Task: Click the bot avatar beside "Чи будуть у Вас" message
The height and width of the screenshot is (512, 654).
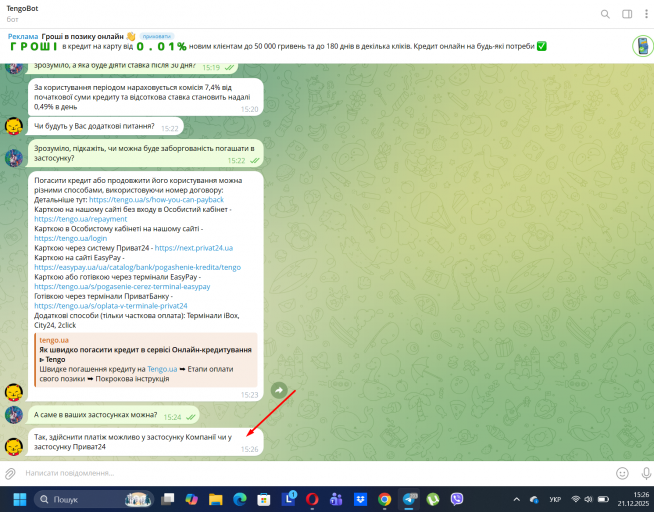Action: click(x=14, y=126)
